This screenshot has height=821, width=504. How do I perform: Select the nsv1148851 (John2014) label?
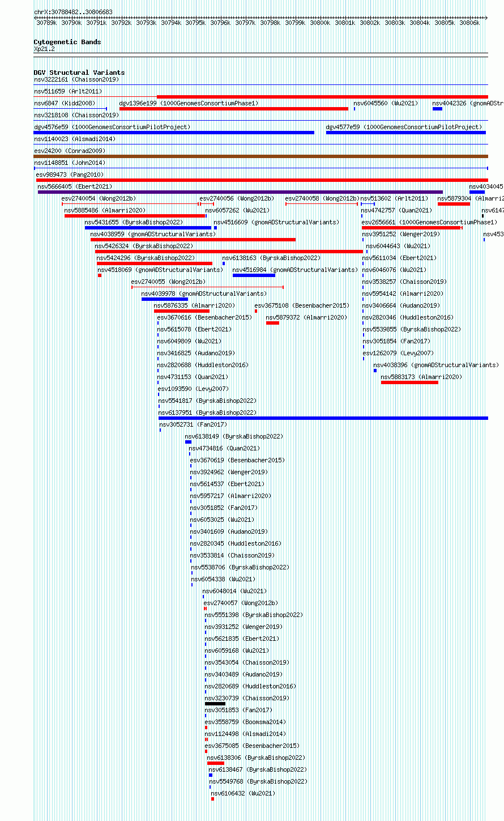tap(69, 163)
